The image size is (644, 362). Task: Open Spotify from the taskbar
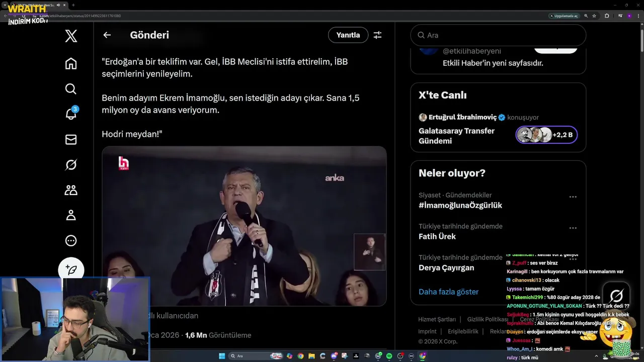[x=389, y=356]
